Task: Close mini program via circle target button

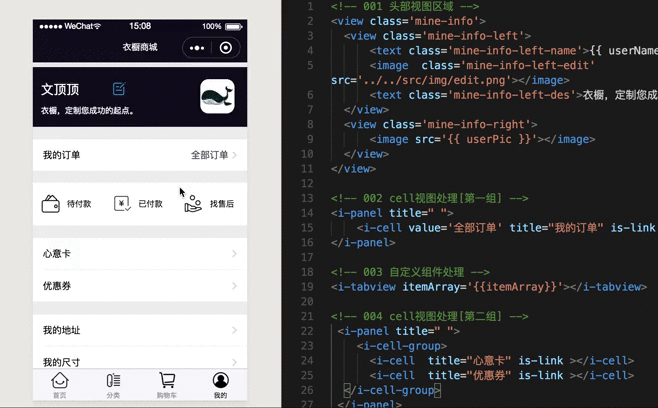Action: 226,48
